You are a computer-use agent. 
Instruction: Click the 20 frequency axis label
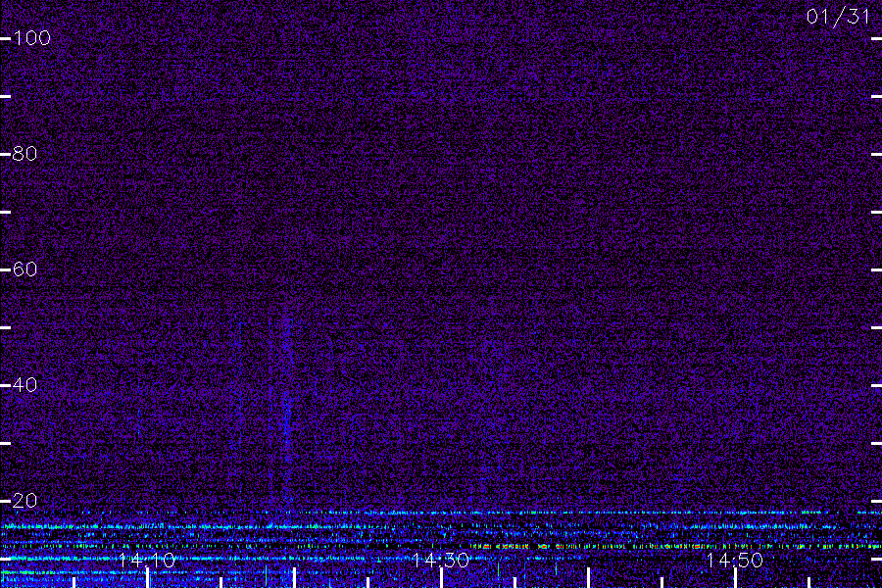[24, 500]
